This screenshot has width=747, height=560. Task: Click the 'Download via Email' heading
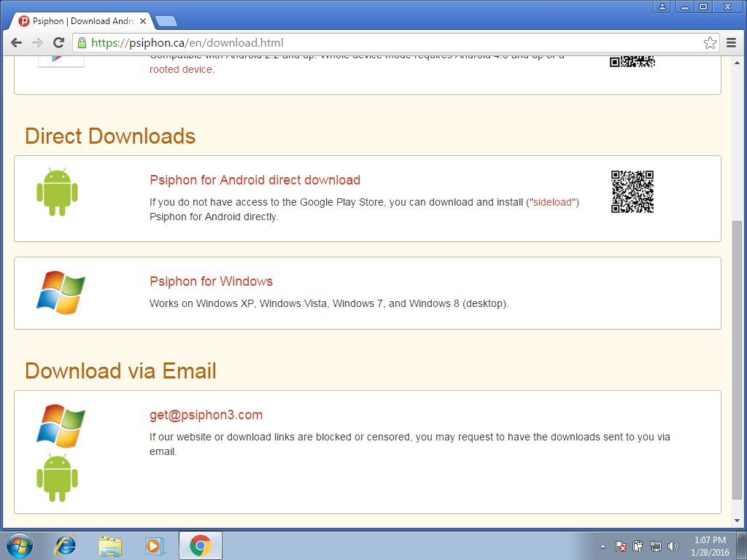pyautogui.click(x=120, y=371)
